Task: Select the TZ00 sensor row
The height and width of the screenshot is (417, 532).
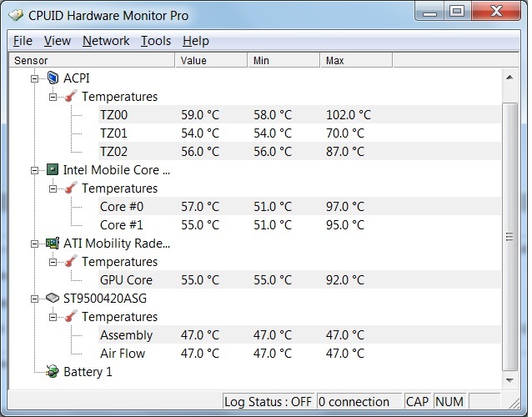Action: click(x=299, y=115)
